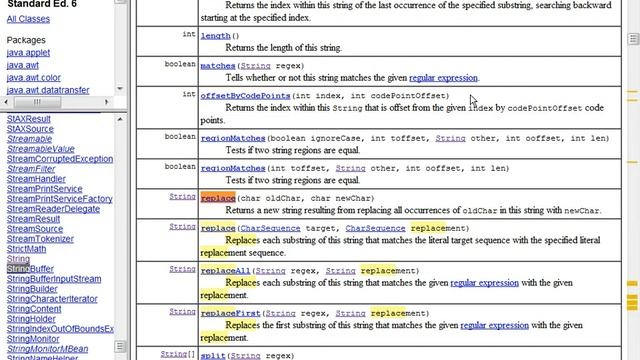Open String return type of replaceAll row
This screenshot has height=360, width=640.
click(x=182, y=269)
